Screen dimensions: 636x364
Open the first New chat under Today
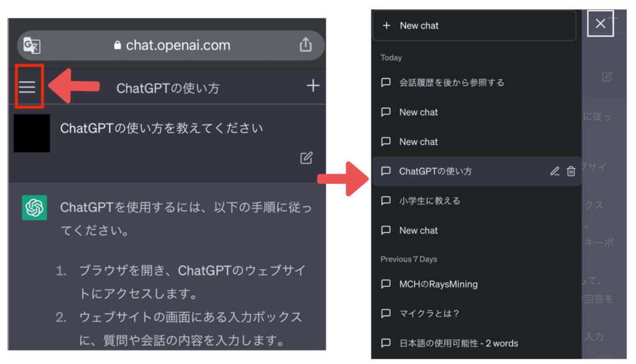(418, 112)
